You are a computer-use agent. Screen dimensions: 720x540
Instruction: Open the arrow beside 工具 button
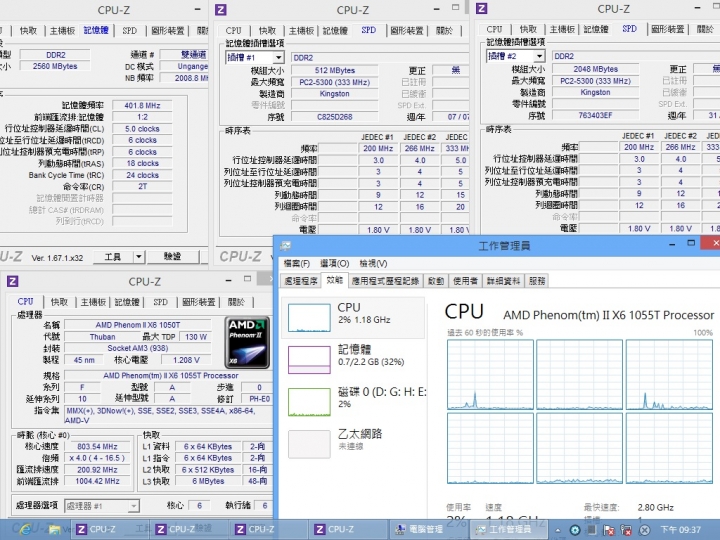click(139, 257)
